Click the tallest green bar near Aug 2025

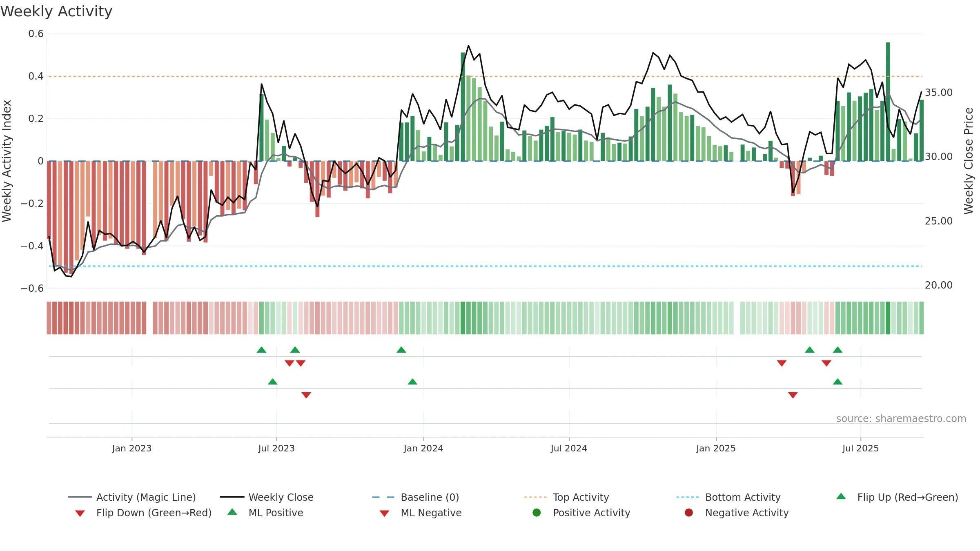[x=888, y=102]
